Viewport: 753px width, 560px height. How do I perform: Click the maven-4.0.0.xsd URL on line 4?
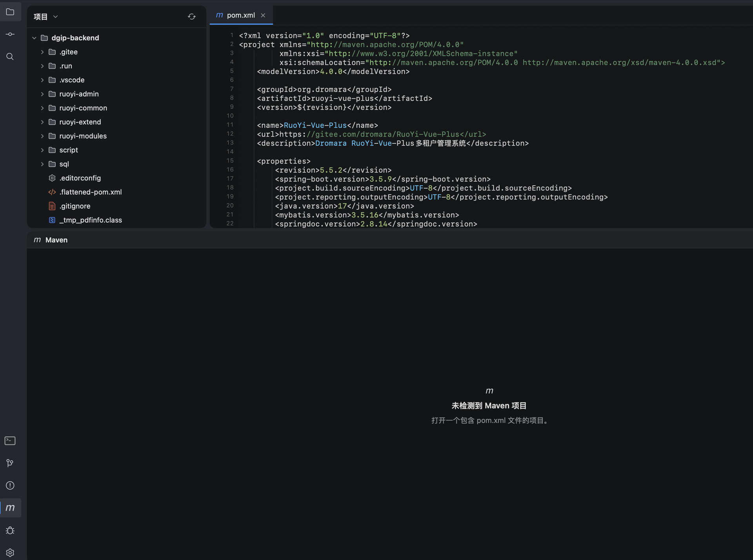(620, 63)
